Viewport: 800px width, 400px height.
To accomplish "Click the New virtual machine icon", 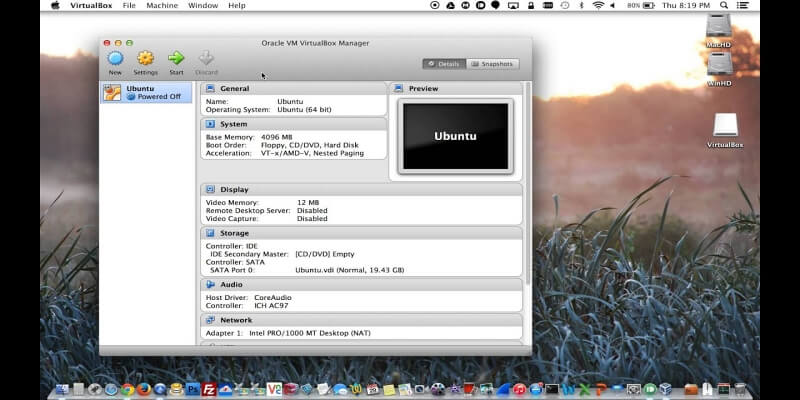I will coord(115,58).
